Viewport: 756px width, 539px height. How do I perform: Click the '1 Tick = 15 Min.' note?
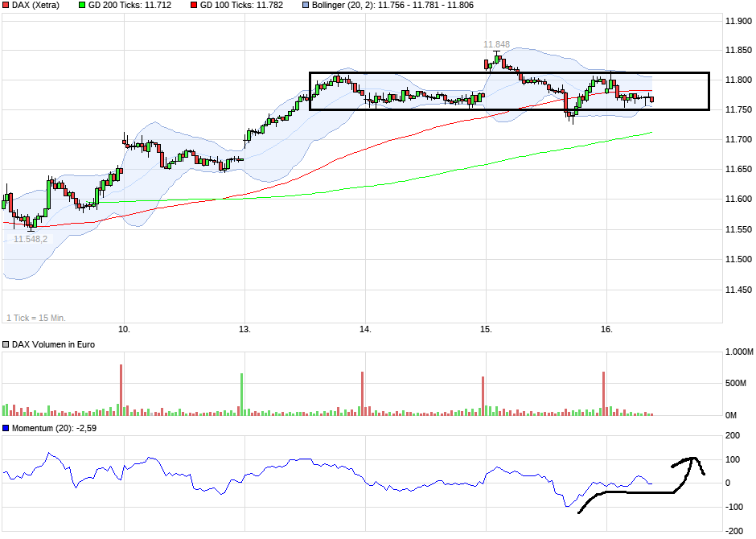point(36,319)
